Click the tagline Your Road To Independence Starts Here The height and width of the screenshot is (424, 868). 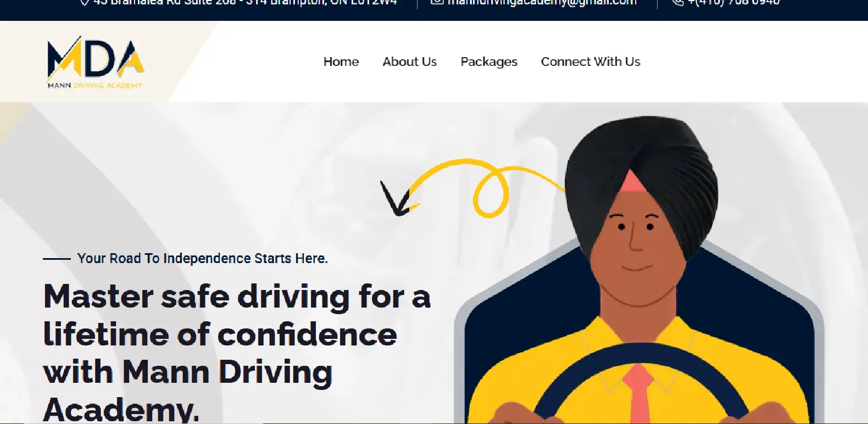(202, 258)
